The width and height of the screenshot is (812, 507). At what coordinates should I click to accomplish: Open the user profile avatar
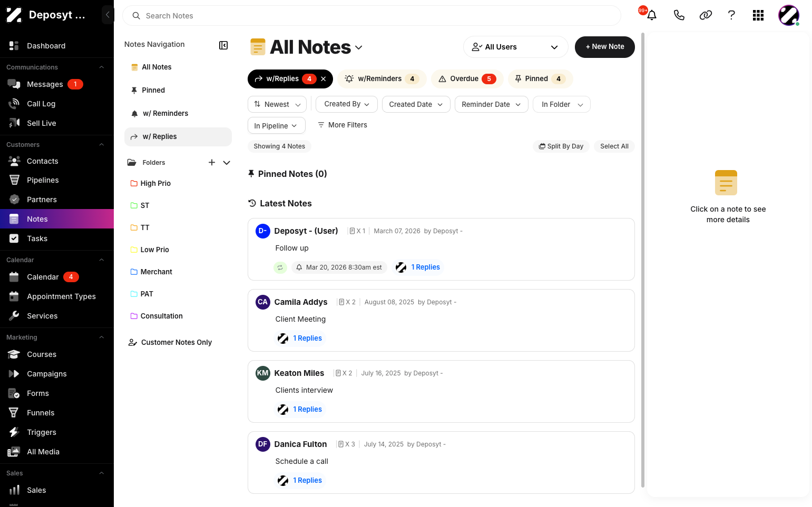click(789, 15)
